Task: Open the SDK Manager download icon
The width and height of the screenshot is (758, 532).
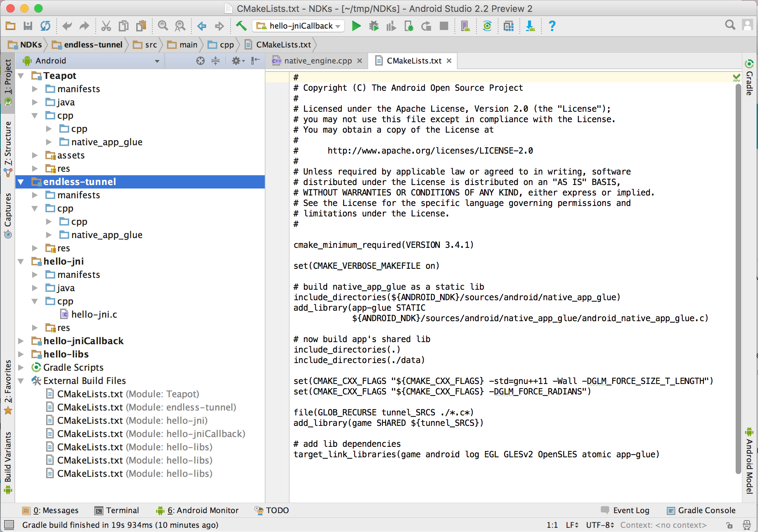Action: click(x=530, y=26)
